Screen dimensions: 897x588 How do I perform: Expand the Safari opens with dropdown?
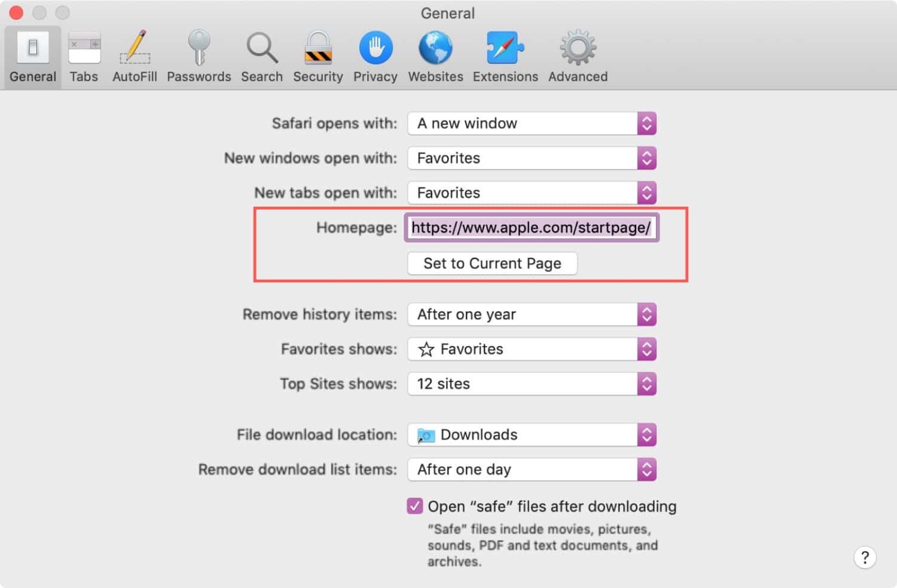pyautogui.click(x=532, y=124)
